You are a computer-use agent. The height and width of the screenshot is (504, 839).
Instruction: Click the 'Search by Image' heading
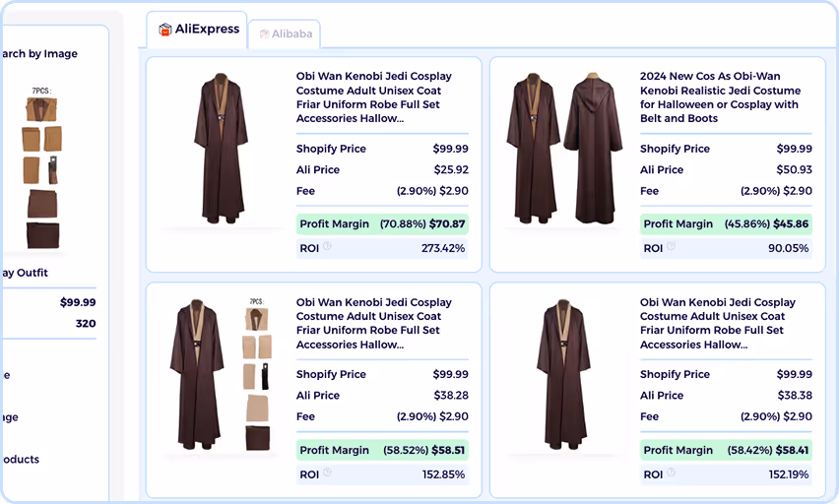tap(39, 53)
